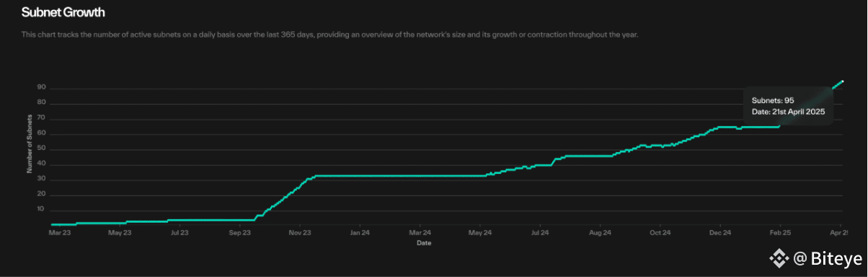This screenshot has height=277, width=868.
Task: Click the "May 24" x-axis label
Action: 480,233
